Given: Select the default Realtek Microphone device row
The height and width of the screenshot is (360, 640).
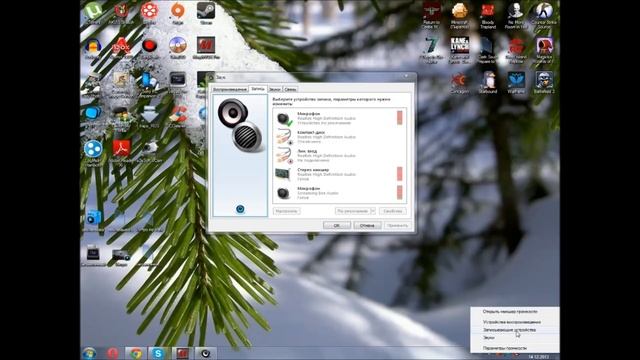Looking at the screenshot, I should click(339, 118).
